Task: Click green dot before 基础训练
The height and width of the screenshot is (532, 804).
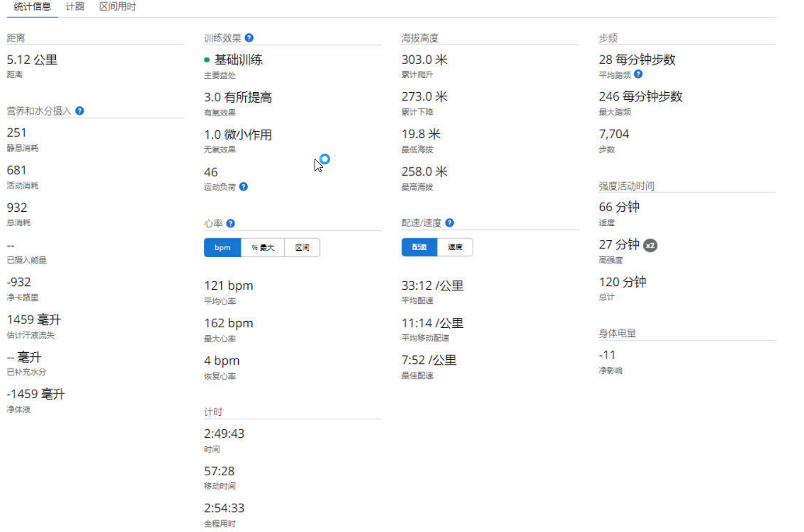Action: (207, 61)
